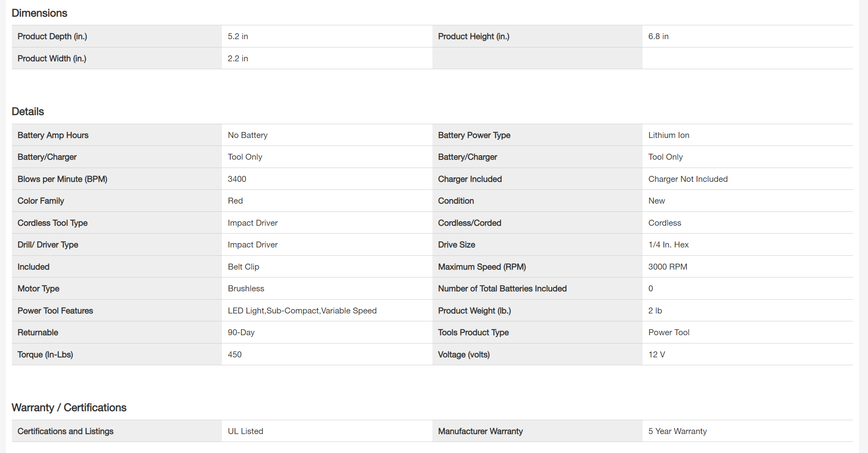Click the UL Listed certification value
Screen dimensions: 868x453
245,431
